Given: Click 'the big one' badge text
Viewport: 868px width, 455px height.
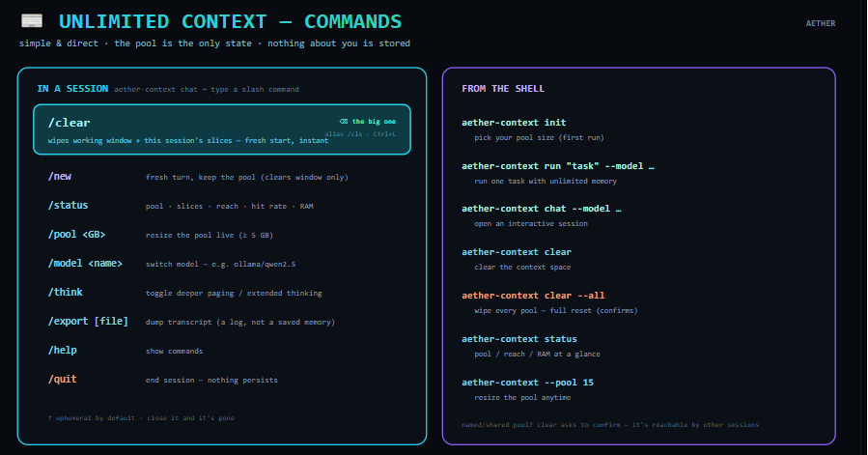Looking at the screenshot, I should tap(375, 122).
